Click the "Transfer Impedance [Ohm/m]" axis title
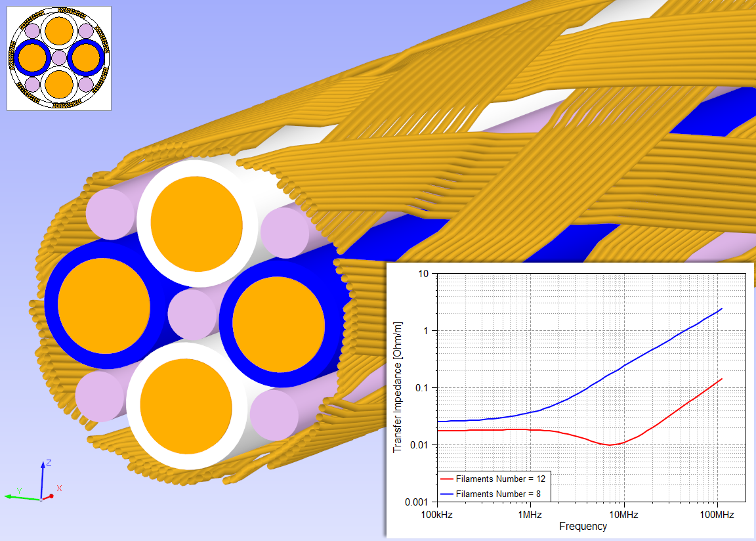 pos(397,387)
